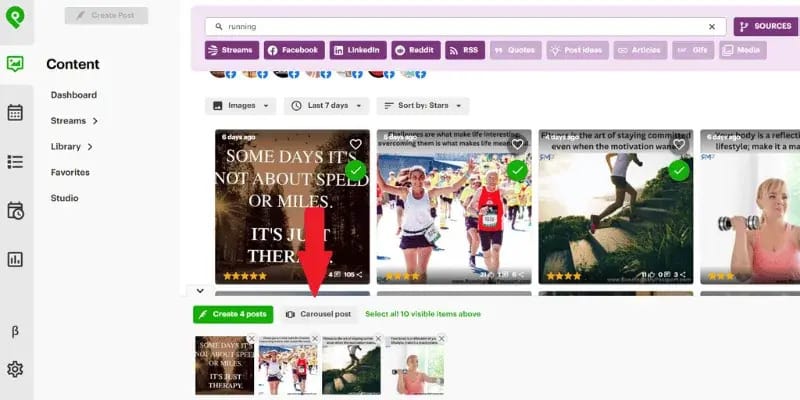Toggle the Post ideas source filter
Screen dimensions: 800x400
(578, 50)
